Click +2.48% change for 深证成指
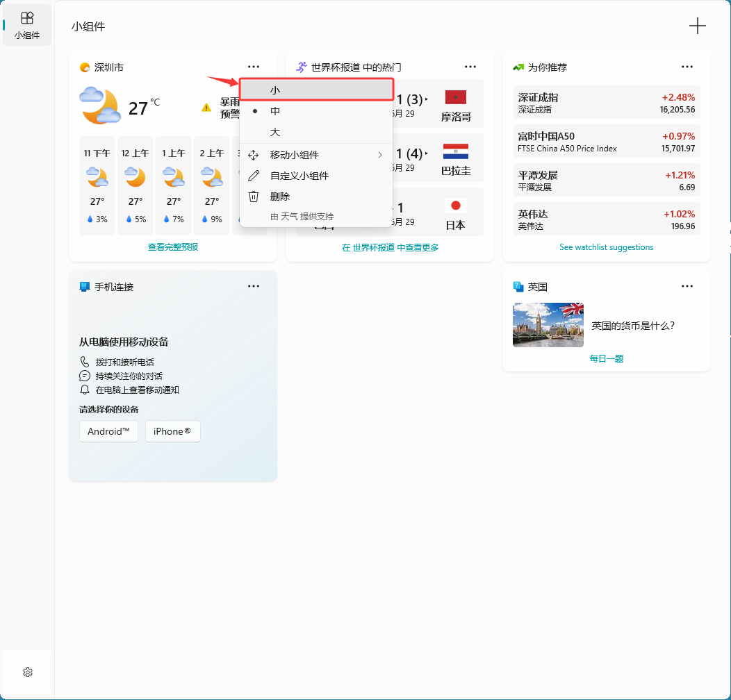This screenshot has width=731, height=700. [678, 97]
